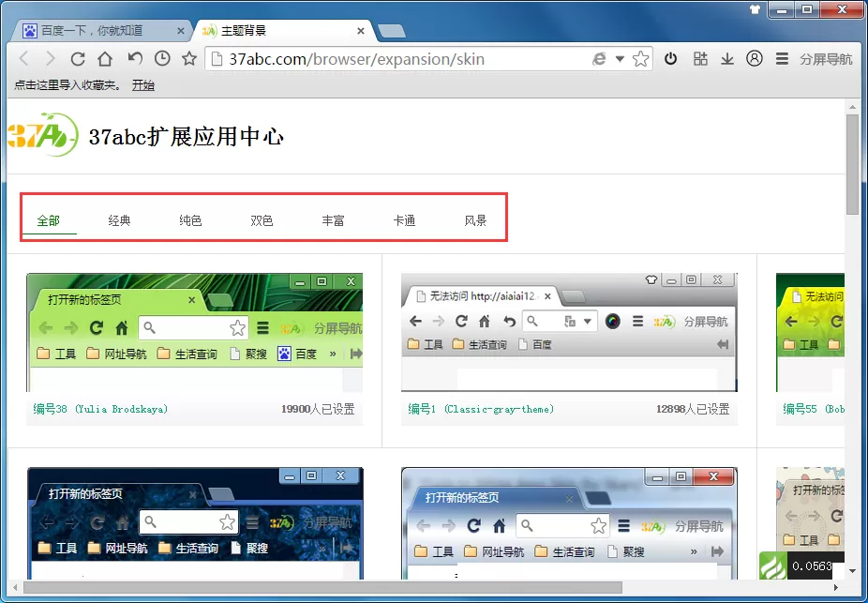Image resolution: width=868 pixels, height=603 pixels.
Task: Close the 百度一下 tab
Action: pyautogui.click(x=181, y=31)
